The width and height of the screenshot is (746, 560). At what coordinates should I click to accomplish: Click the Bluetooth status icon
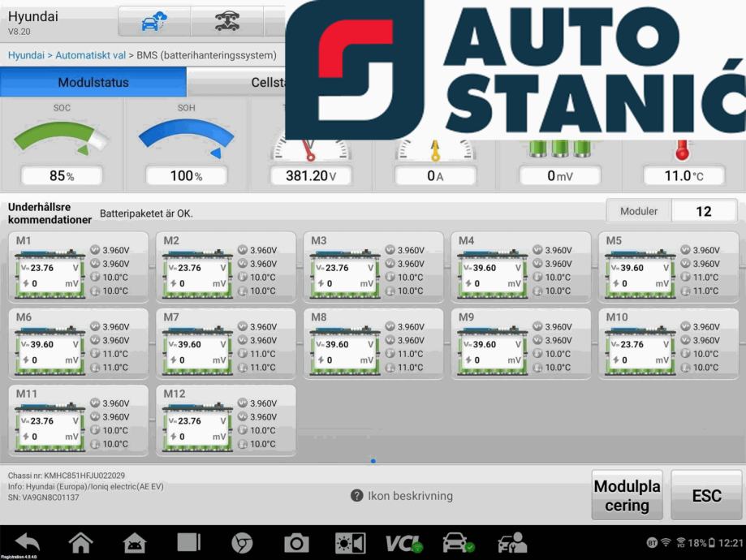click(x=652, y=543)
